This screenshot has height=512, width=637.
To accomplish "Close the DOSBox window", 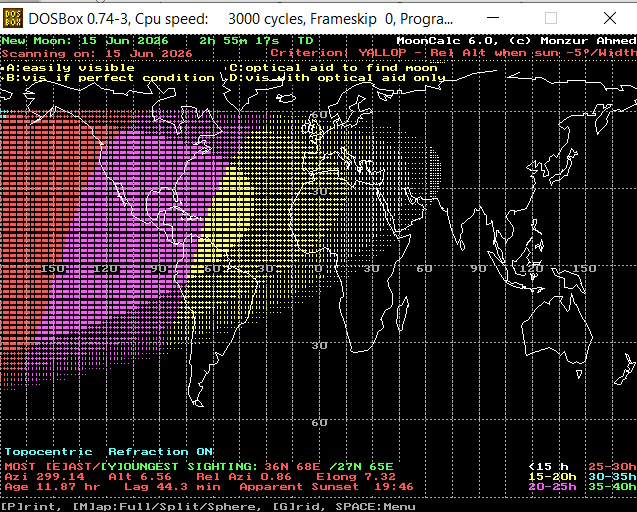I will 610,18.
